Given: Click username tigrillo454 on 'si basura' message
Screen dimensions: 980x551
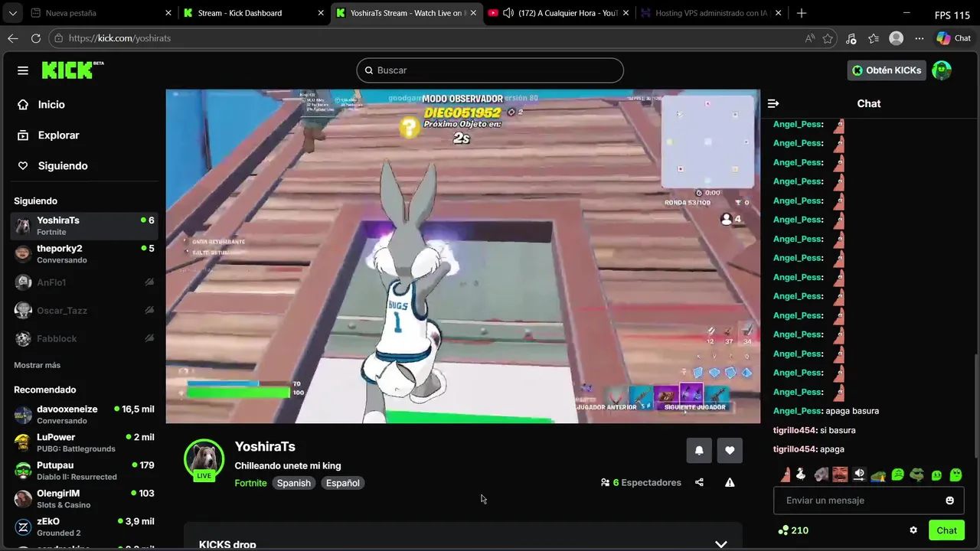Looking at the screenshot, I should coord(794,430).
